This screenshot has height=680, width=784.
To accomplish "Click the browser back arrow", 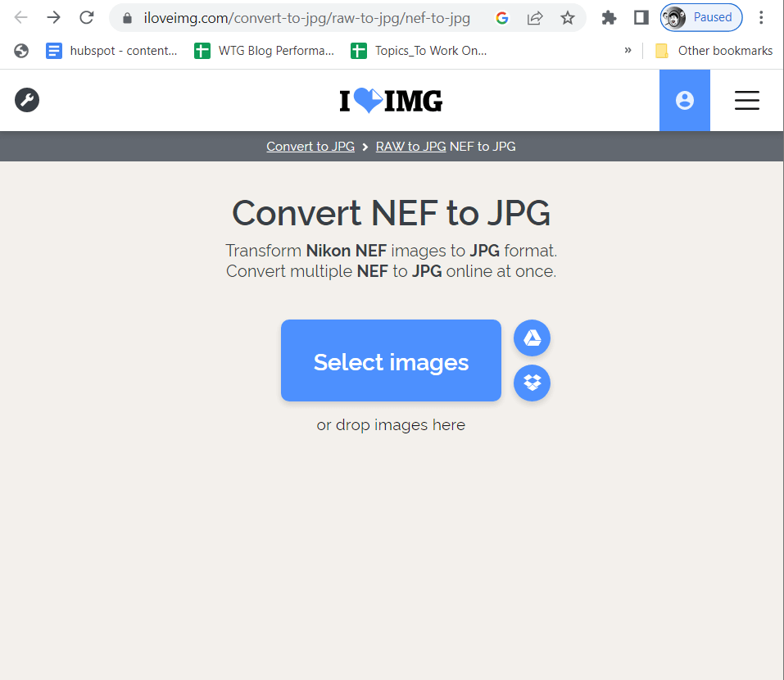I will click(21, 18).
